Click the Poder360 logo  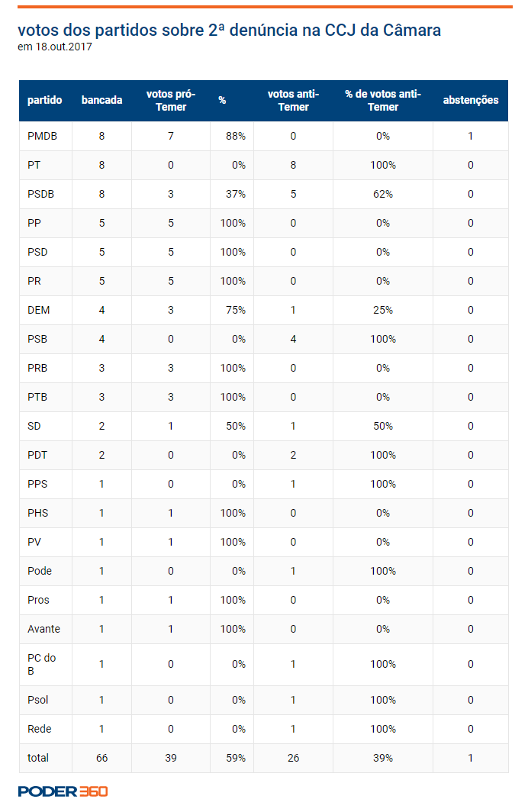pyautogui.click(x=63, y=791)
